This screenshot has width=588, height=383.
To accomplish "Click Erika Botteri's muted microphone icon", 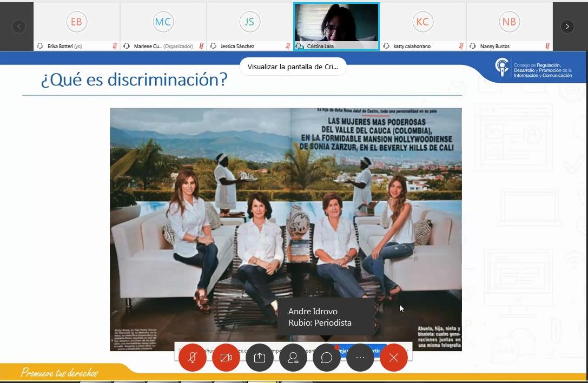I will pos(115,46).
